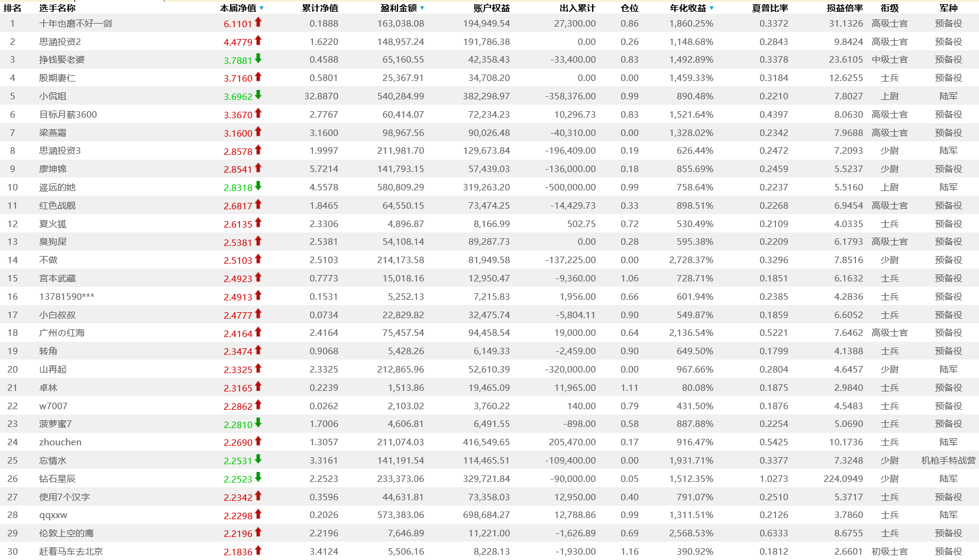Select player name 思涵投资2
The image size is (979, 560).
pos(60,42)
